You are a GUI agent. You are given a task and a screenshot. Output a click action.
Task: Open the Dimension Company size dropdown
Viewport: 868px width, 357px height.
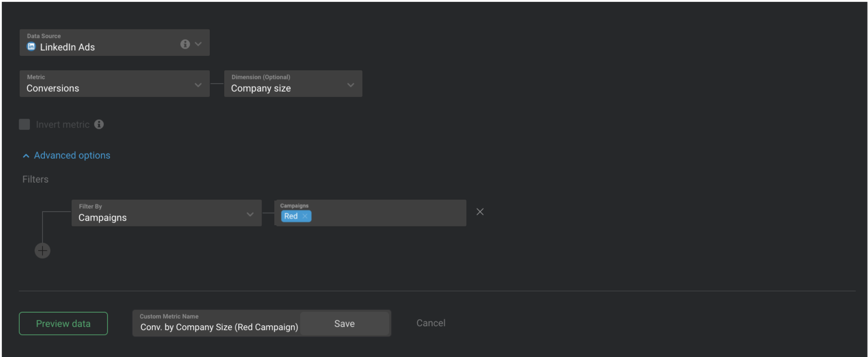(x=293, y=84)
